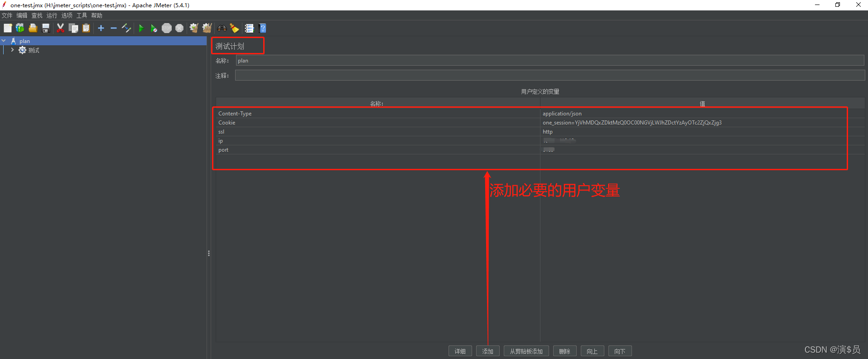The height and width of the screenshot is (359, 868).
Task: Paste from the clipboard icon
Action: (86, 28)
